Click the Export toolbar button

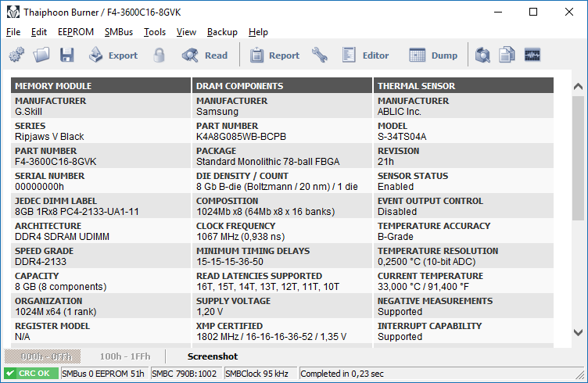[113, 55]
